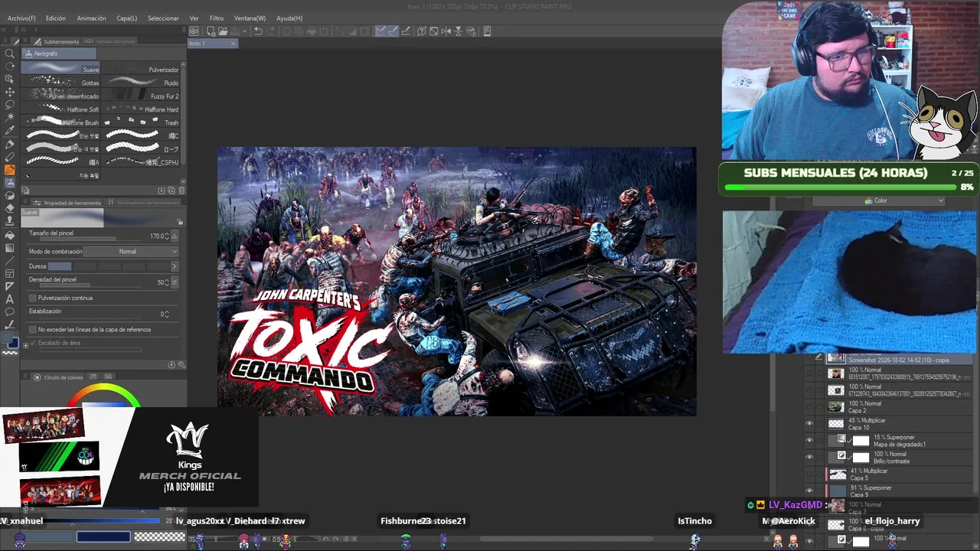
Task: Check No exceder las líneas de la capa de referencia
Action: coord(32,330)
